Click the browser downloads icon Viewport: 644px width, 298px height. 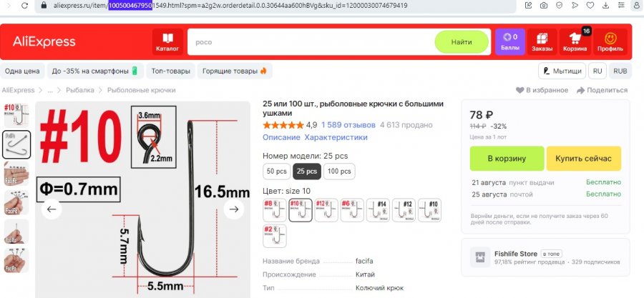click(606, 5)
